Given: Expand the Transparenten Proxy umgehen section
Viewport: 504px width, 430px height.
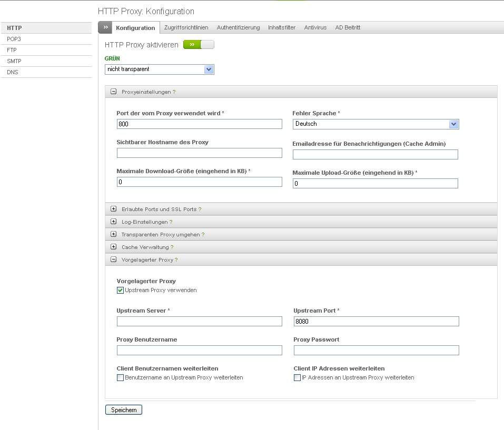Looking at the screenshot, I should 113,234.
